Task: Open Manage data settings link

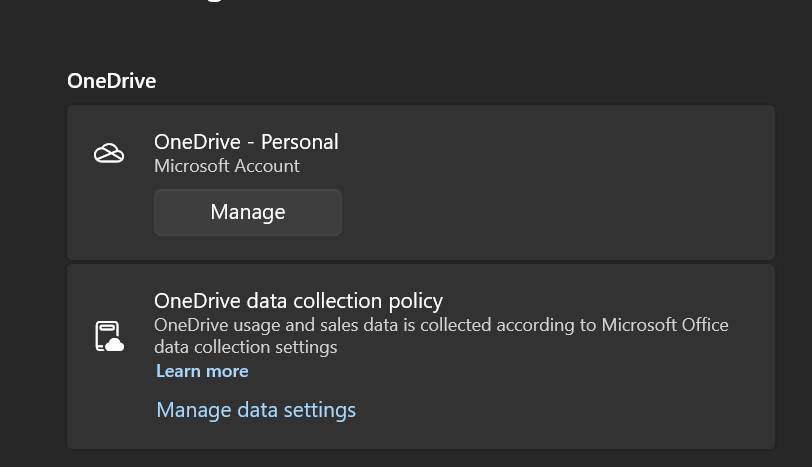Action: (x=256, y=410)
